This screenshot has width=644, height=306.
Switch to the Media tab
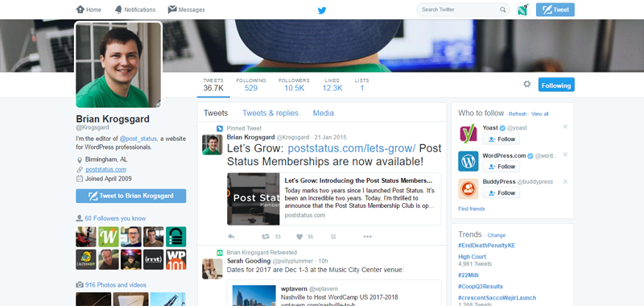324,113
